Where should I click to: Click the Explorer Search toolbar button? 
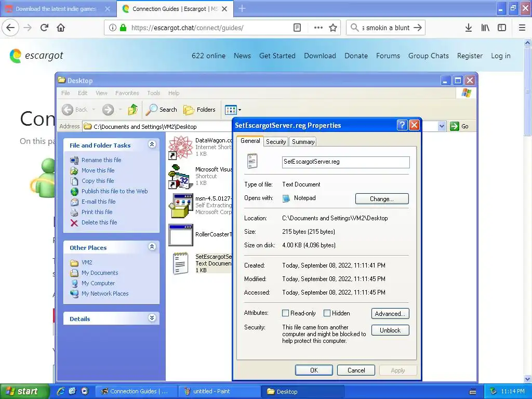pos(162,110)
